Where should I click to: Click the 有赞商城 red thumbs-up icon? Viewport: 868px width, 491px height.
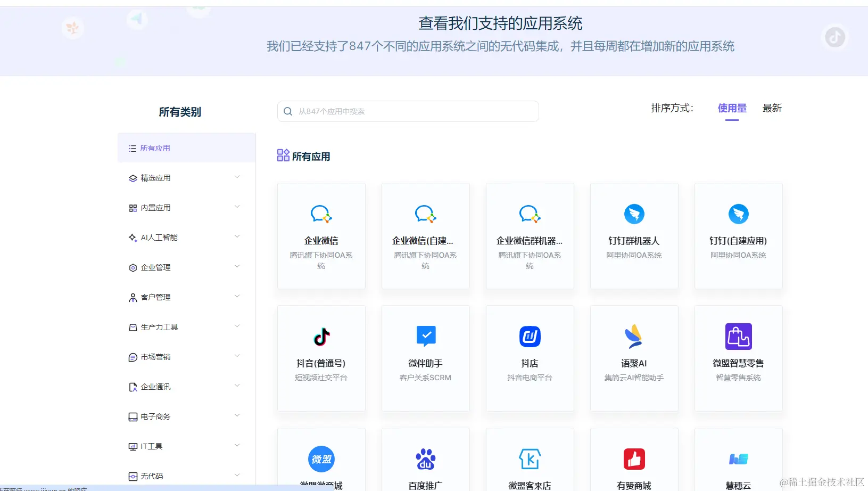[634, 459]
